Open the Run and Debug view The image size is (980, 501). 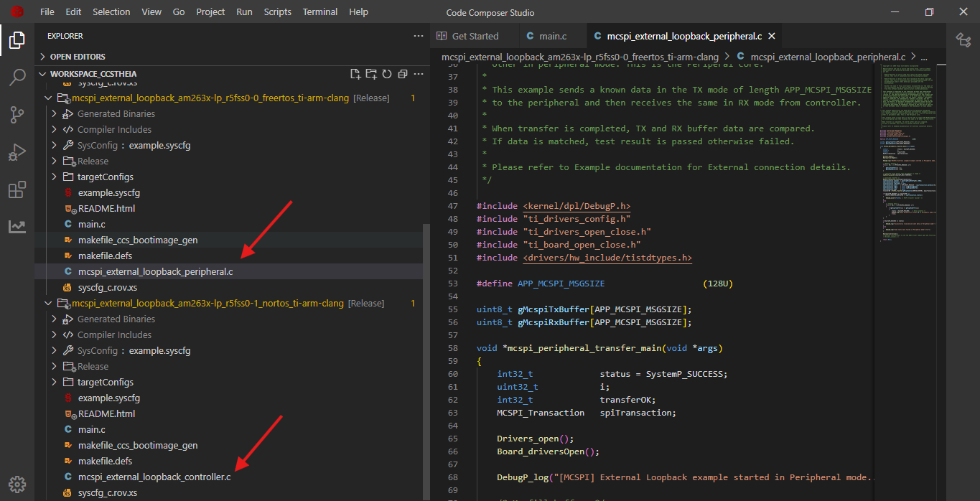pos(17,152)
